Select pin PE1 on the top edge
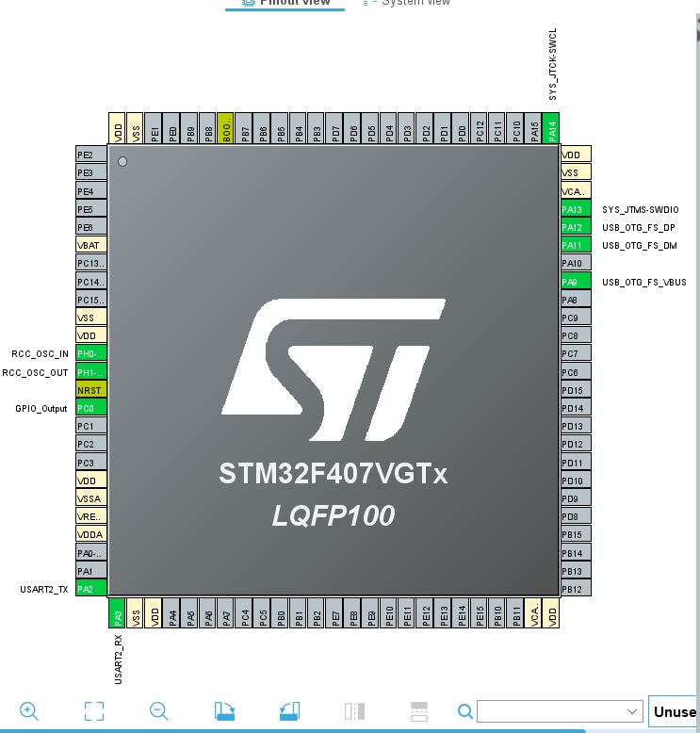Viewport: 700px width, 733px height. (x=153, y=128)
